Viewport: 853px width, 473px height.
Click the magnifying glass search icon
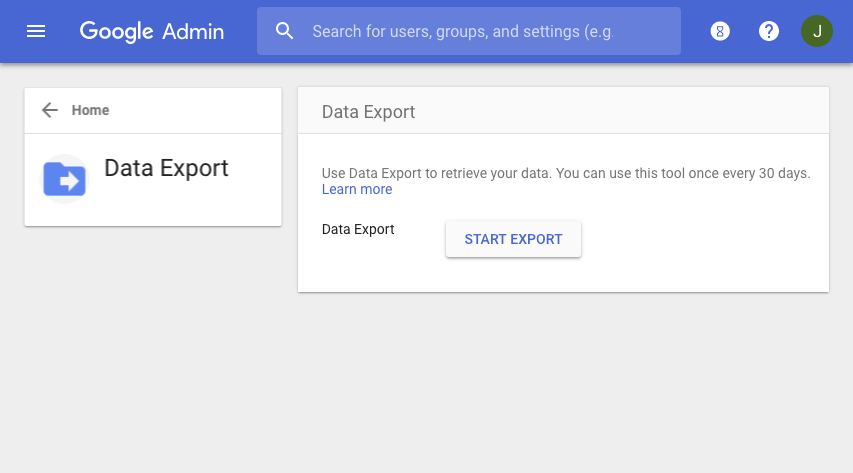pyautogui.click(x=285, y=31)
